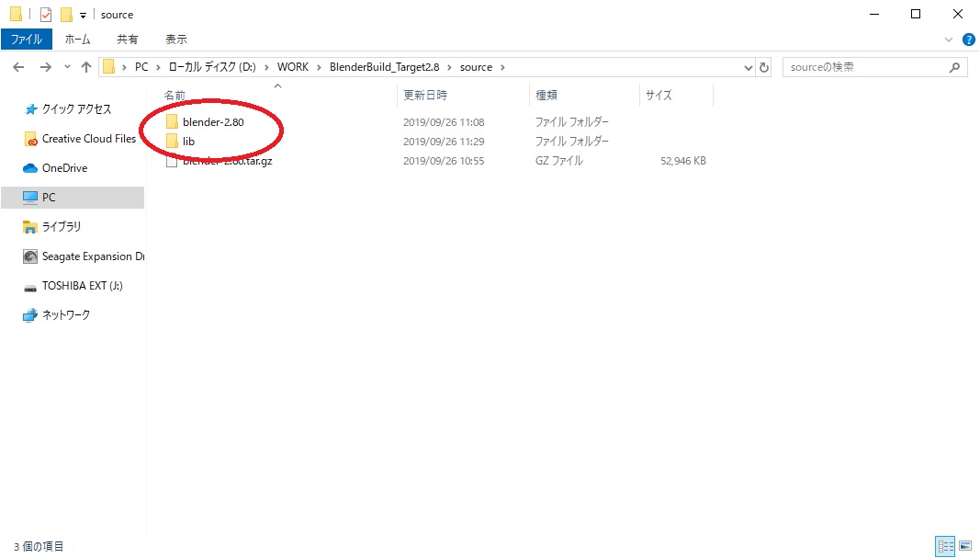Viewport: 980px width, 558px height.
Task: Open the 共有 ribbon tab
Action: click(128, 40)
